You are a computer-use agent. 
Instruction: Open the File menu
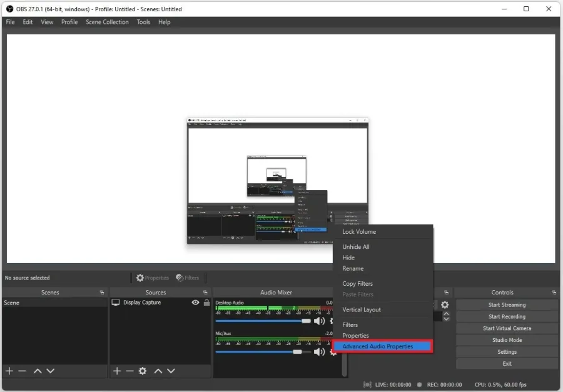point(11,22)
